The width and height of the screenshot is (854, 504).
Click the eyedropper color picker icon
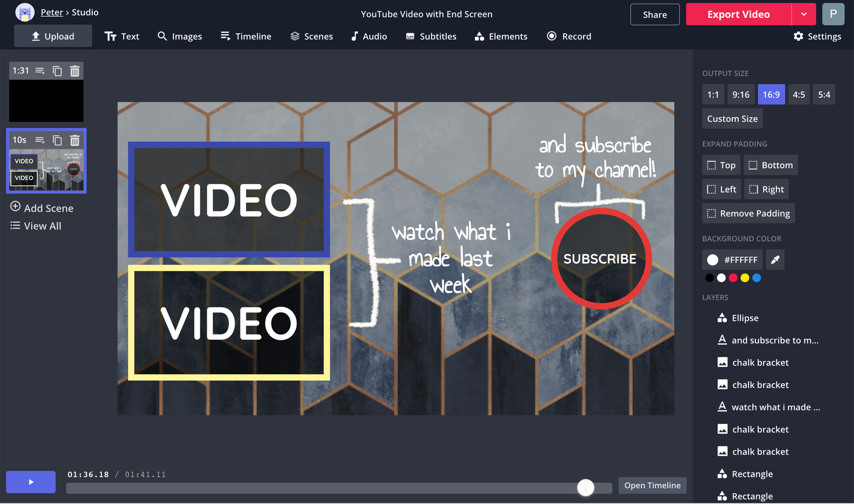click(x=775, y=259)
